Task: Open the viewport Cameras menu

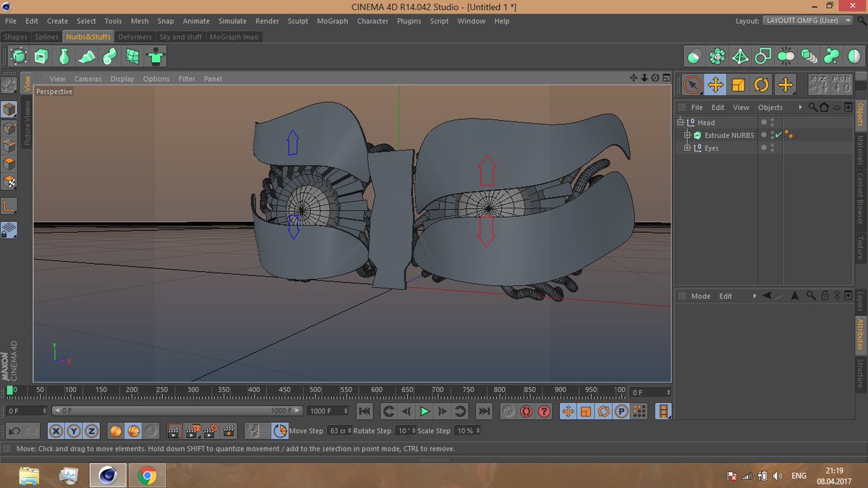Action: 88,79
